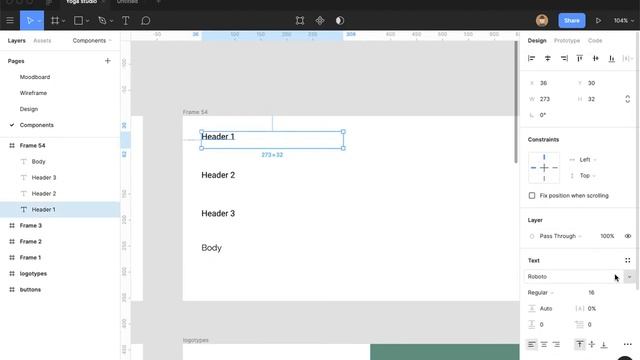Switch to the Prototype tab
The image size is (640, 360).
point(567,40)
